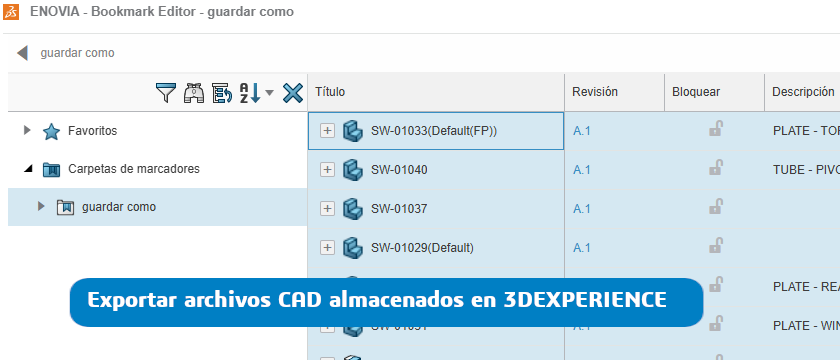Viewport: 840px width, 360px height.
Task: Click the SW-01037 part icon
Action: pos(352,208)
